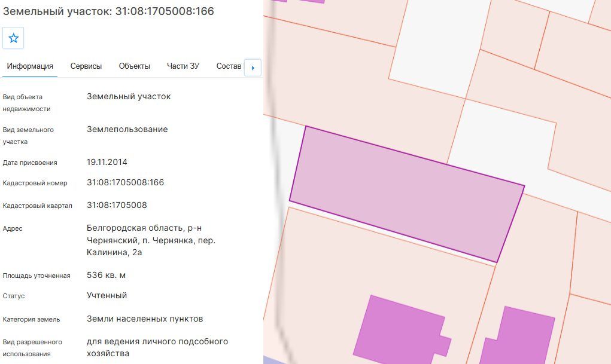Show more tabs with right arrow
The height and width of the screenshot is (364, 611).
pyautogui.click(x=253, y=68)
